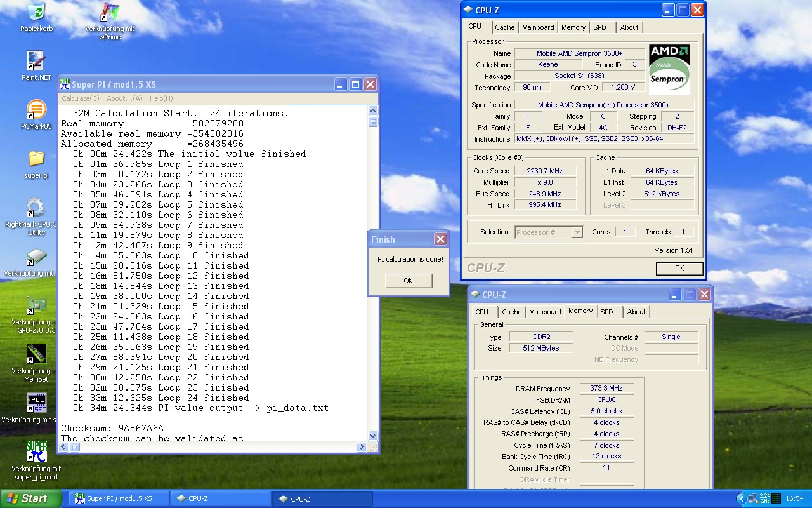The height and width of the screenshot is (508, 812).
Task: Click OK button in top CPU-Z window
Action: [x=679, y=269]
